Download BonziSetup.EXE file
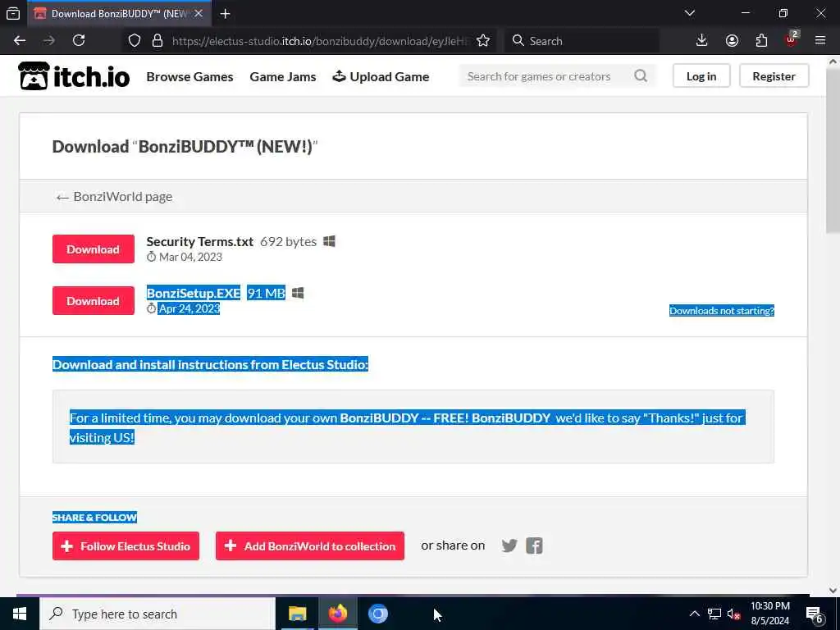The width and height of the screenshot is (840, 630). point(94,300)
